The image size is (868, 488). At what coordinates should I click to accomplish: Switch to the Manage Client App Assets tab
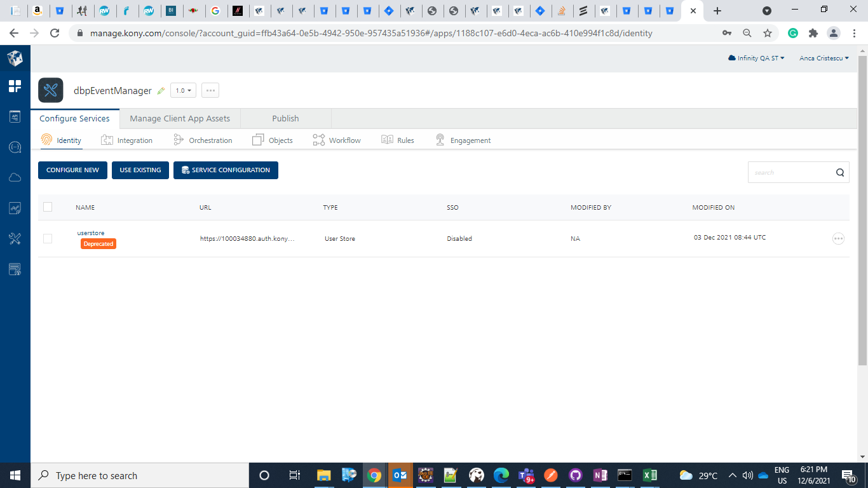180,118
